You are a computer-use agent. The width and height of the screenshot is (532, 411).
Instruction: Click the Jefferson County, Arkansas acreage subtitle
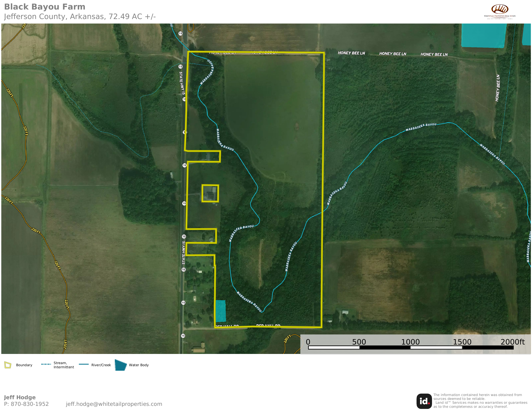tap(80, 17)
